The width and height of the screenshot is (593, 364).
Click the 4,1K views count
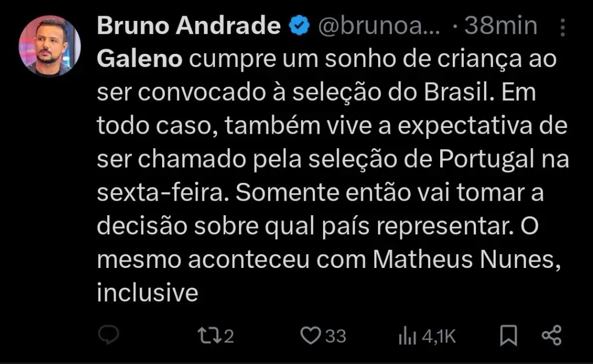tap(438, 336)
